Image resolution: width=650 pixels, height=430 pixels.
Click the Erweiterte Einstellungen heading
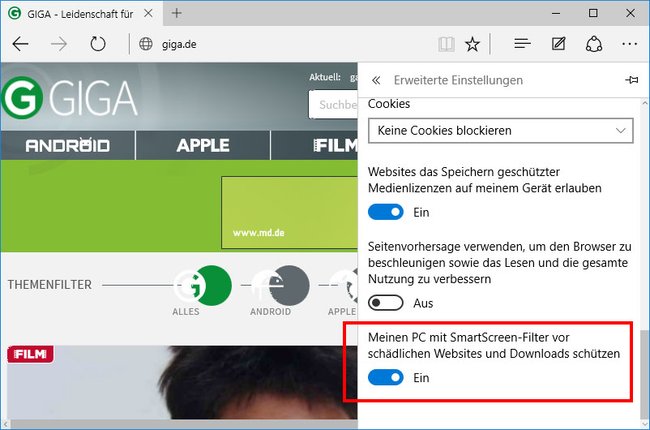[x=458, y=80]
